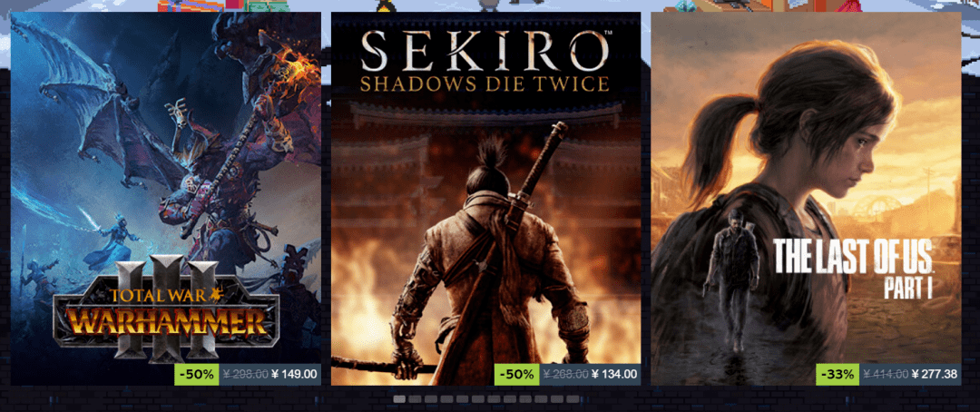Go to the second carousel page dot

[415, 399]
